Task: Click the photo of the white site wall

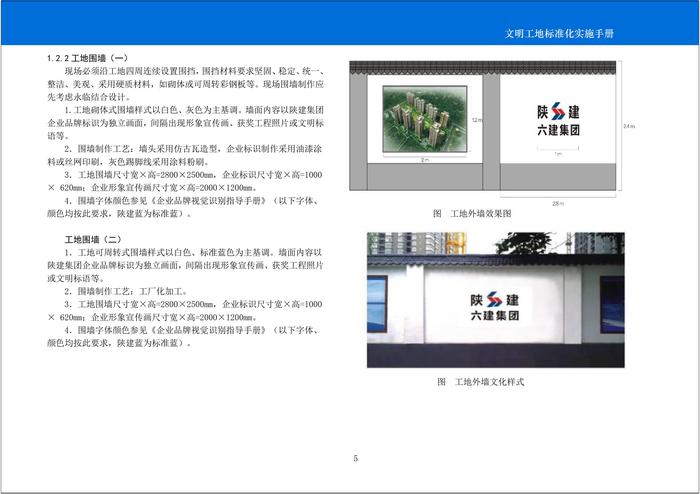Action: point(496,300)
